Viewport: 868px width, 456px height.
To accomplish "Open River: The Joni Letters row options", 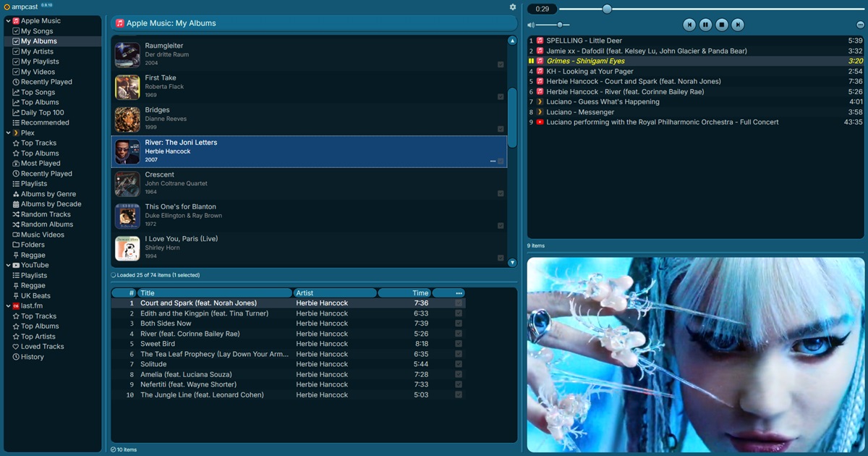I will pos(493,161).
